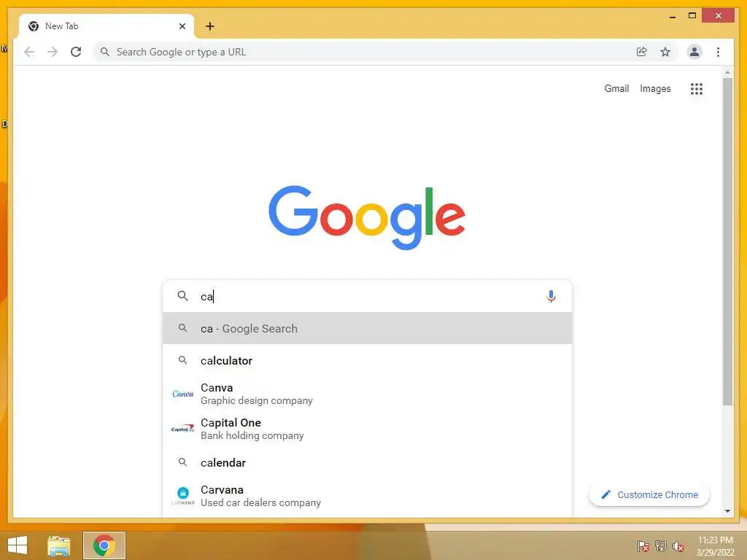This screenshot has height=560, width=747.
Task: Choose the calculator suggestion
Action: [368, 360]
